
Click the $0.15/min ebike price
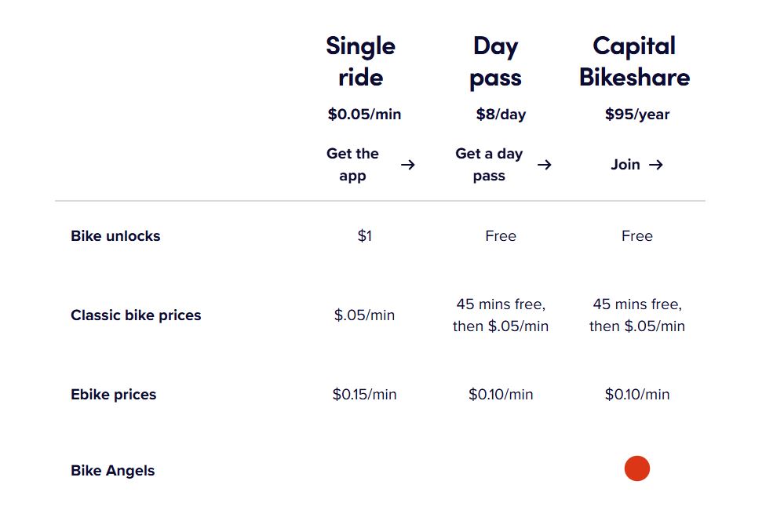(x=364, y=395)
